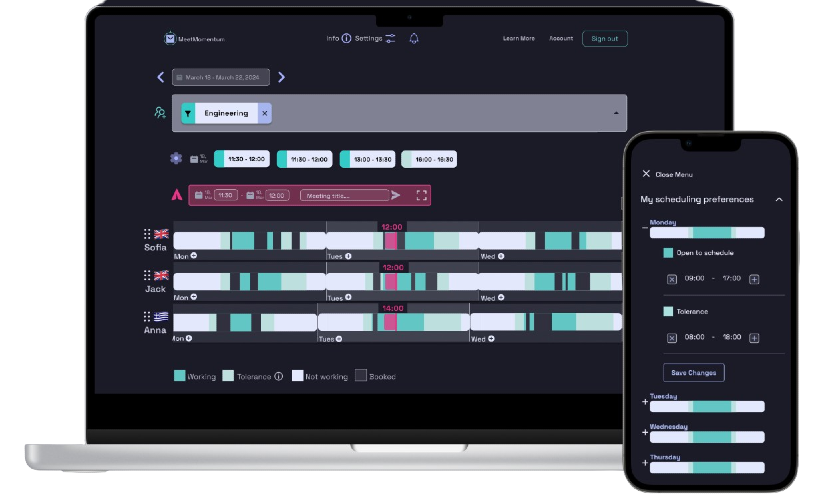
Task: Select the 13:00 - 13:30 suggested slot
Action: pos(367,159)
